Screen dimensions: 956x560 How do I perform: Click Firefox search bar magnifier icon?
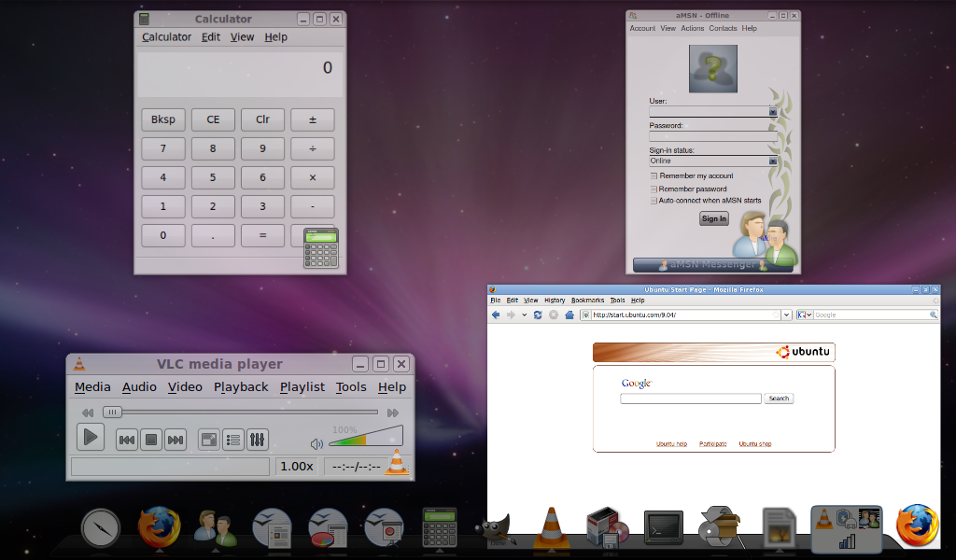tap(933, 315)
